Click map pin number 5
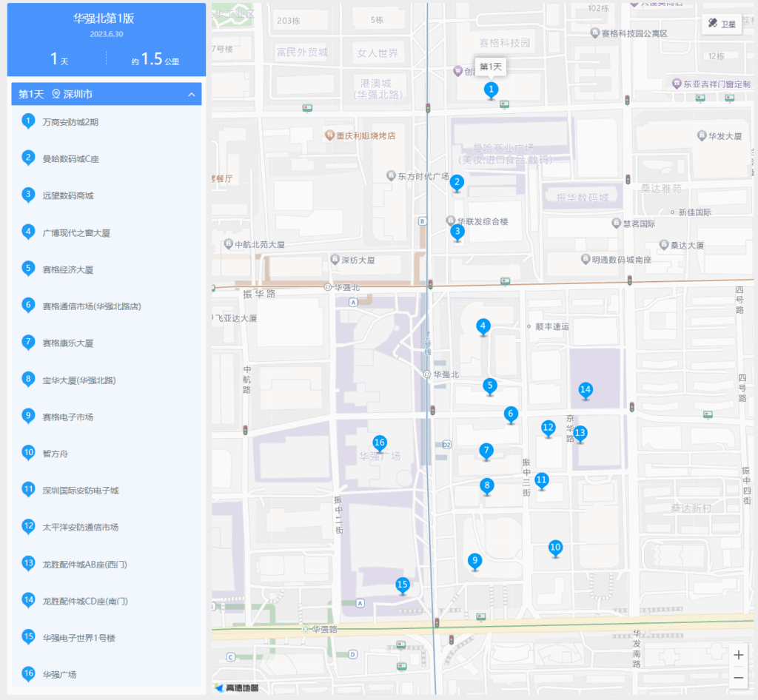The width and height of the screenshot is (758, 700). [x=490, y=386]
